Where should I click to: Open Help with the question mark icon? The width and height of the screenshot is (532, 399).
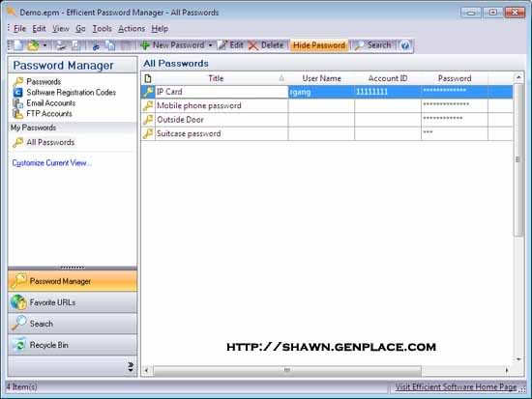point(405,45)
